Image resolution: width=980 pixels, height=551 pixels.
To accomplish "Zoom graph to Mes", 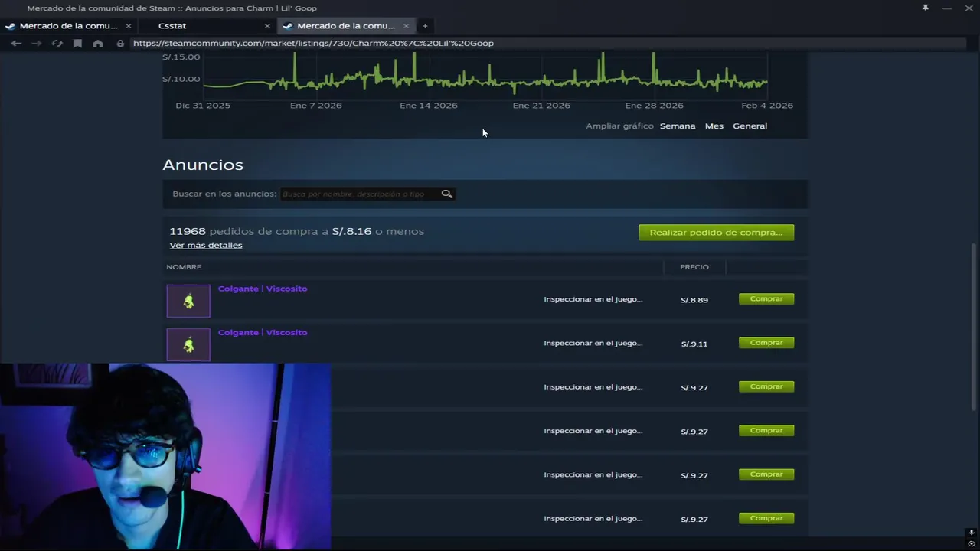I will 714,126.
